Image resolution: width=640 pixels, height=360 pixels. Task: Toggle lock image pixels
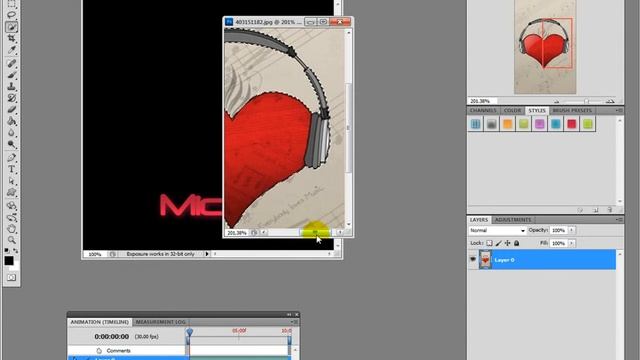[x=498, y=243]
